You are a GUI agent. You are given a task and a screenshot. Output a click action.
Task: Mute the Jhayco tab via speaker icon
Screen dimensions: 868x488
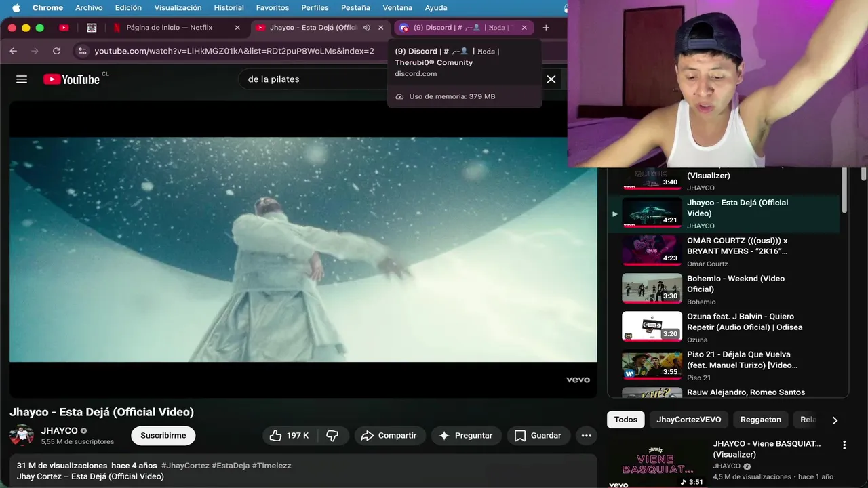pos(366,28)
